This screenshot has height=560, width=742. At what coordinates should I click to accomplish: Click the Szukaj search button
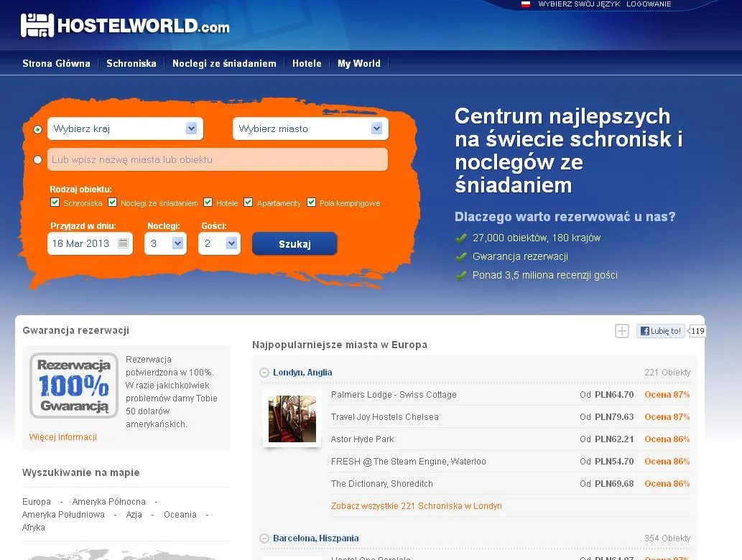(x=295, y=243)
